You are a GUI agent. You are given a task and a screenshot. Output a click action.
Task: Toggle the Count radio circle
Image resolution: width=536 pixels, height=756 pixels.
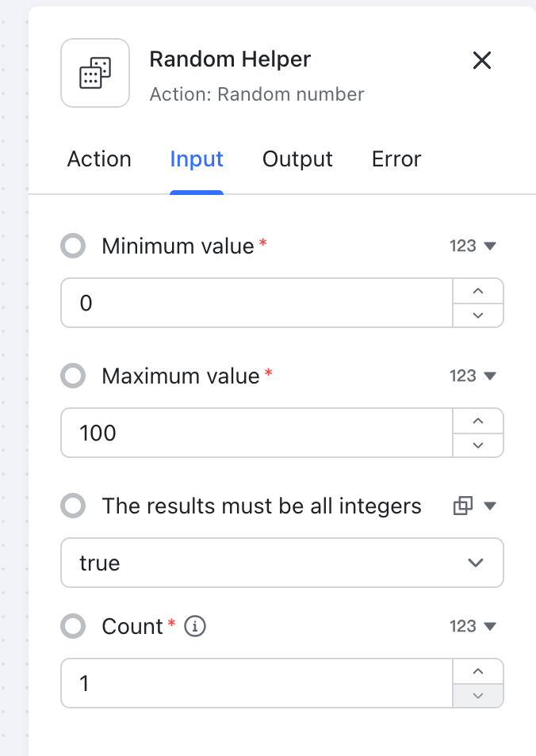[73, 627]
